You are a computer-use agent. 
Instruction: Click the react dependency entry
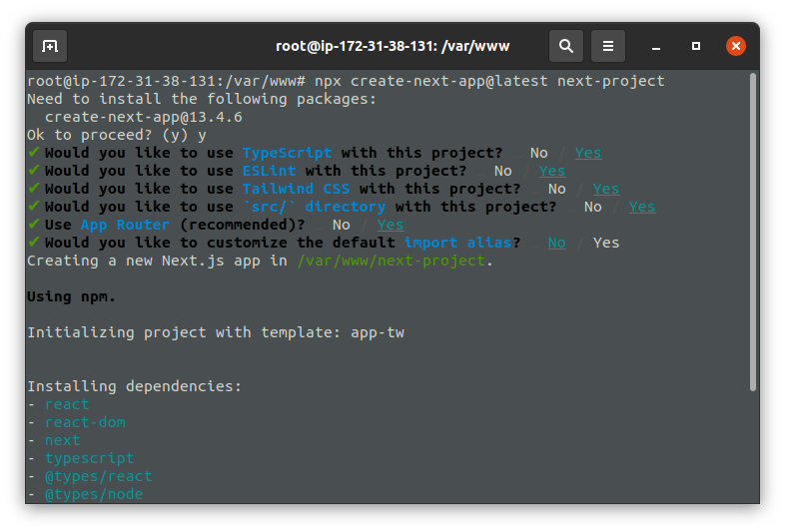[67, 404]
